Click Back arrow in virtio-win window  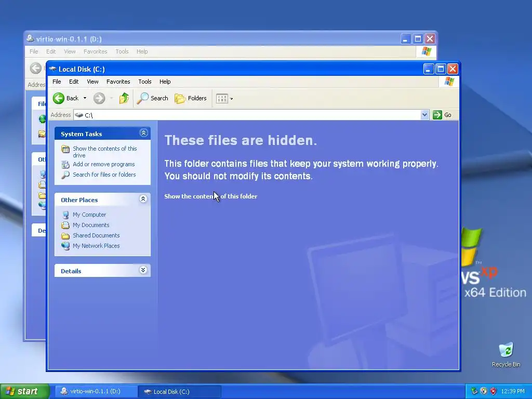[x=36, y=68]
